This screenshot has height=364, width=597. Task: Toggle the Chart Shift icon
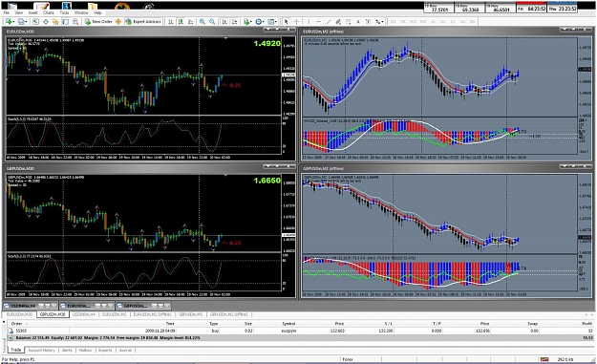tap(235, 22)
